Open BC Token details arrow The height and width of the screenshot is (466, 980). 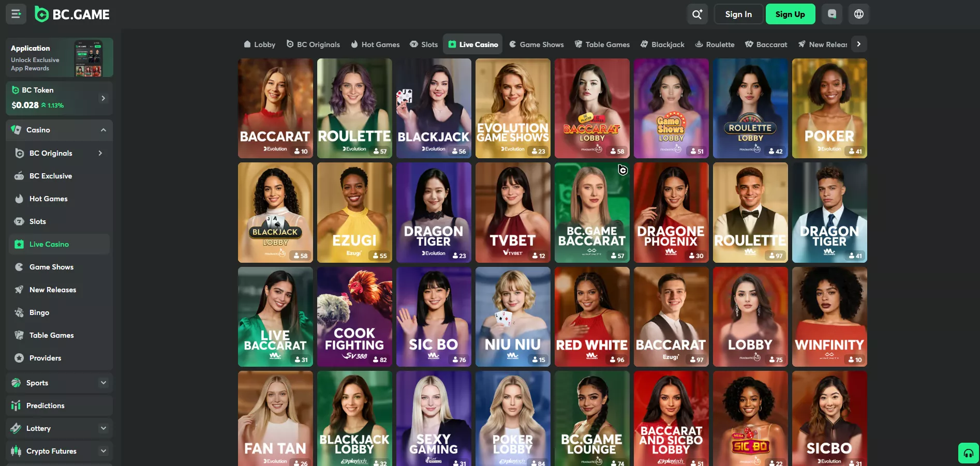[x=103, y=98]
